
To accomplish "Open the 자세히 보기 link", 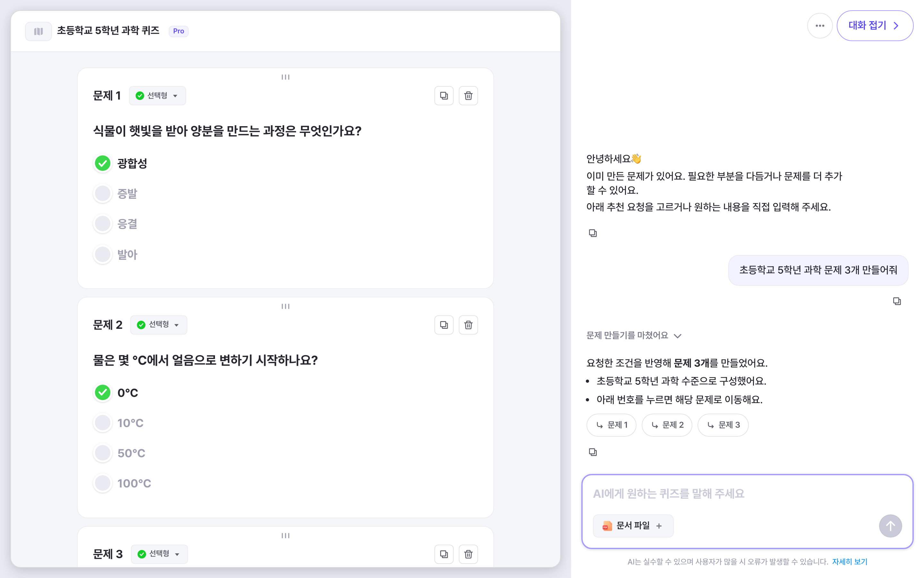I will pos(850,562).
